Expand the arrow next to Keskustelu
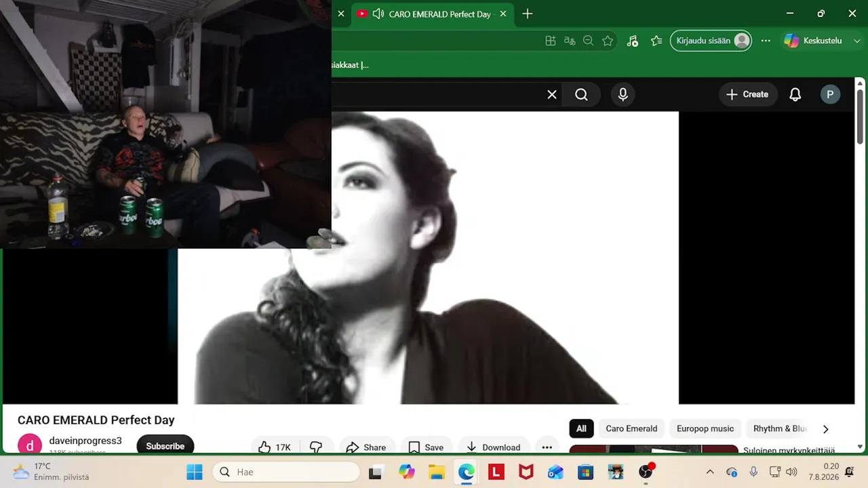 click(857, 41)
